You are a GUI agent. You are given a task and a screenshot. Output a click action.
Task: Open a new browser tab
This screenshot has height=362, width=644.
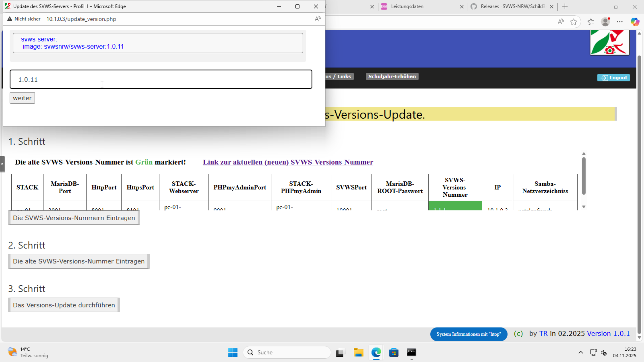(x=565, y=7)
